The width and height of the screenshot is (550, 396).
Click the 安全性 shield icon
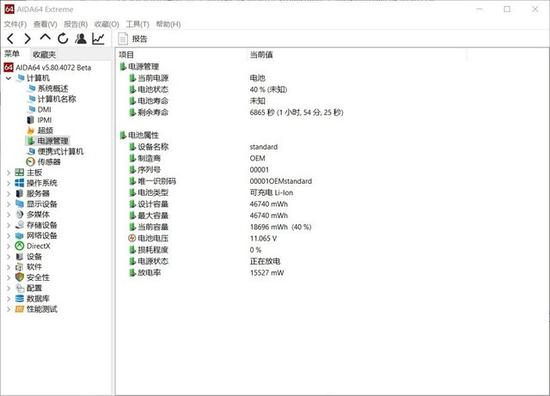20,277
